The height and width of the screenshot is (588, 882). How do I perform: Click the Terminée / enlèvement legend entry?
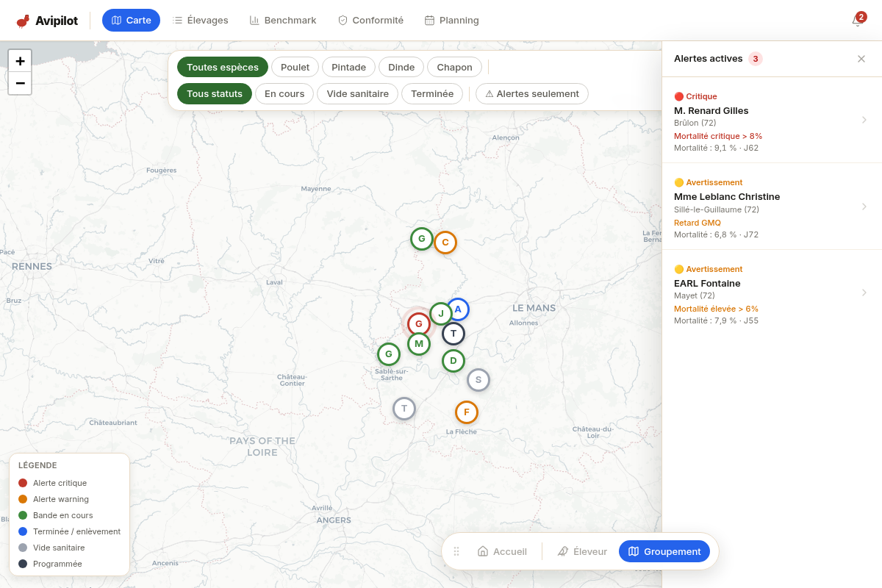pos(69,531)
